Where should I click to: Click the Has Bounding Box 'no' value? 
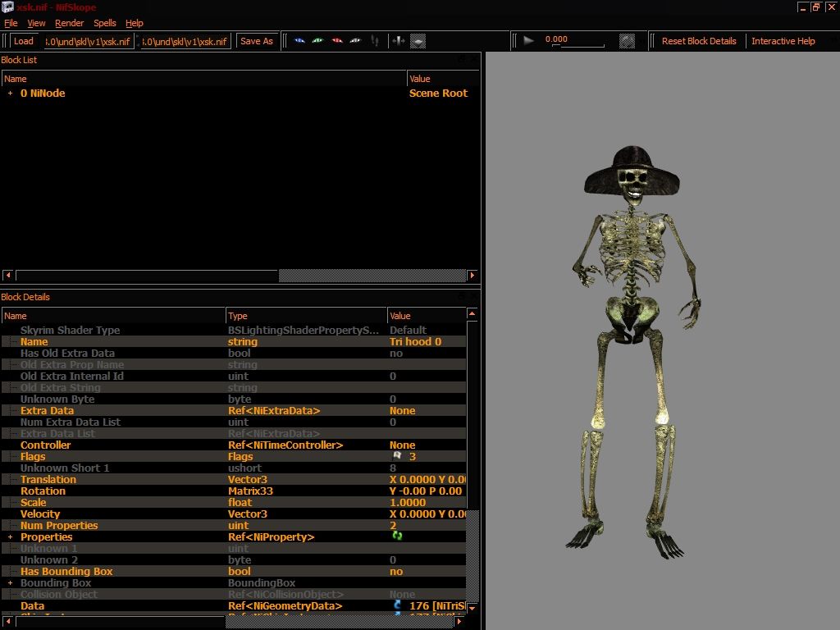(x=396, y=572)
